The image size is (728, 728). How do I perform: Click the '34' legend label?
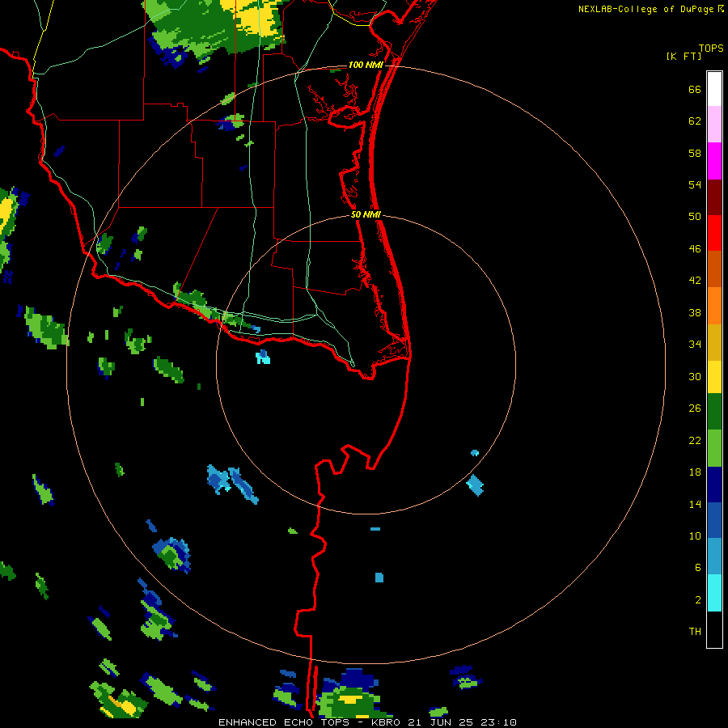coord(695,345)
